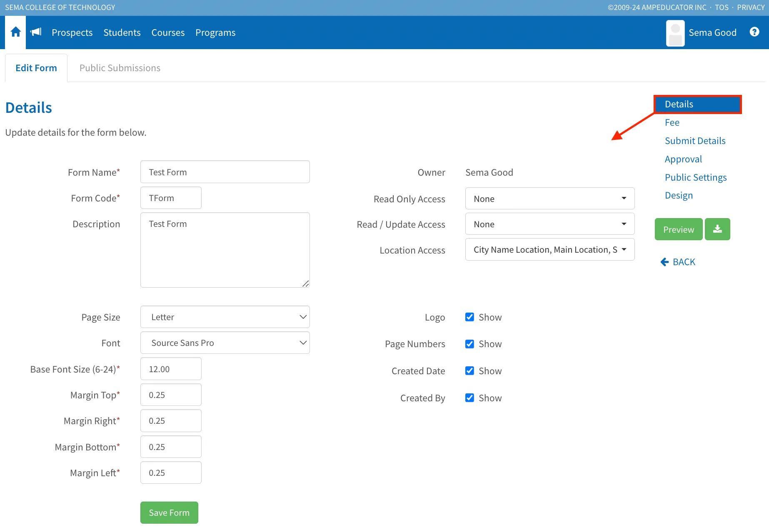Image resolution: width=769 pixels, height=532 pixels.
Task: Open the help question mark icon
Action: coord(754,32)
